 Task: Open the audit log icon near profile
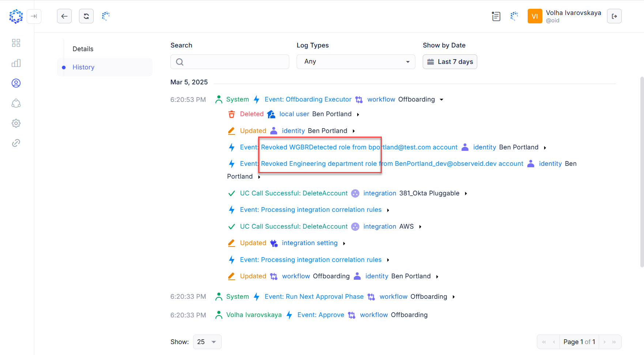coord(496,16)
